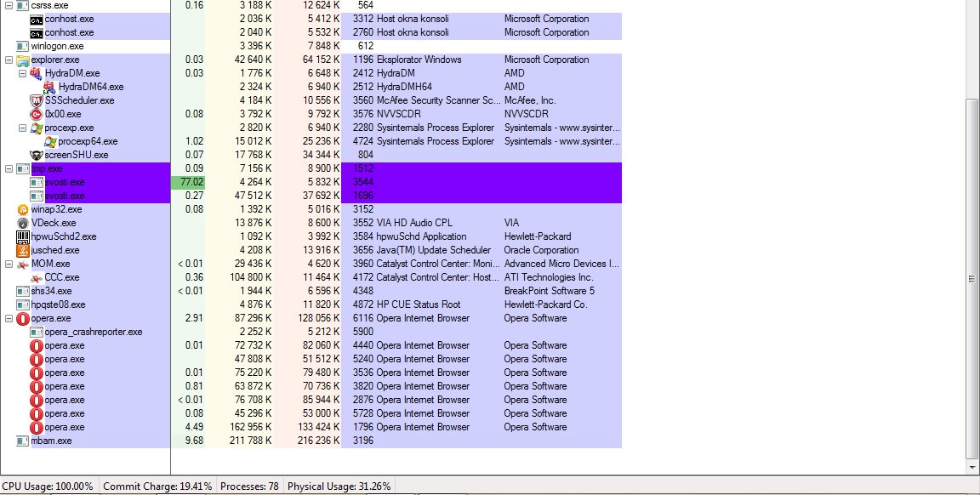980x495 pixels.
Task: Click the icon of svosti.exe PID 3544
Action: 37,183
